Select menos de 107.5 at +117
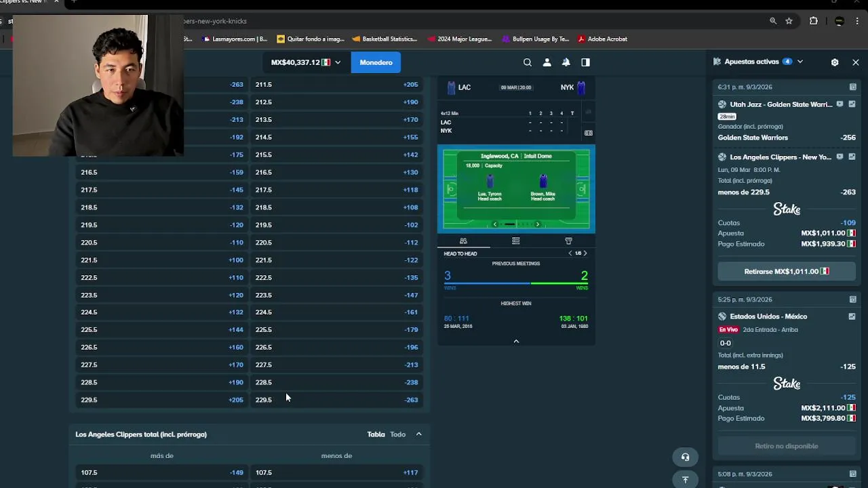Viewport: 868px width, 488px height. point(336,472)
